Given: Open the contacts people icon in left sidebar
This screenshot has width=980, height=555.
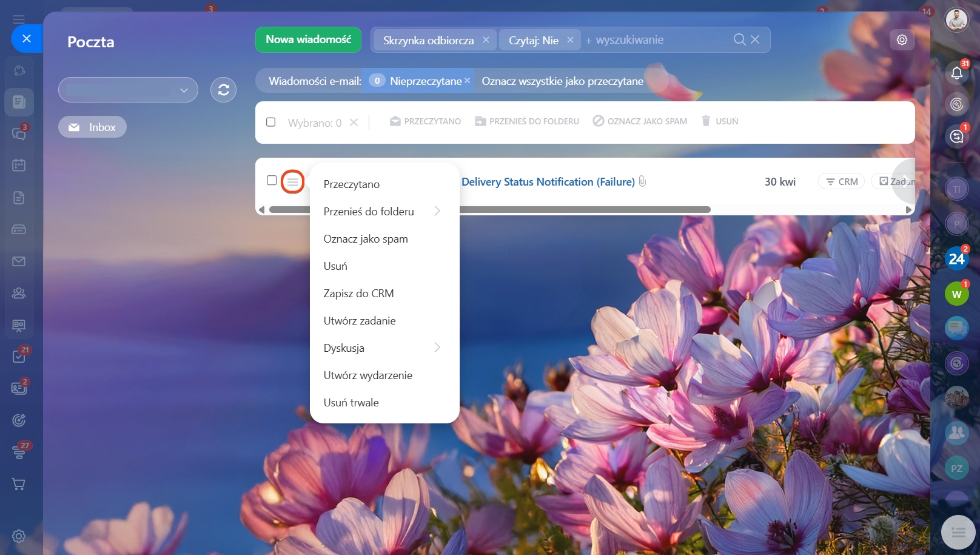Looking at the screenshot, I should [19, 294].
